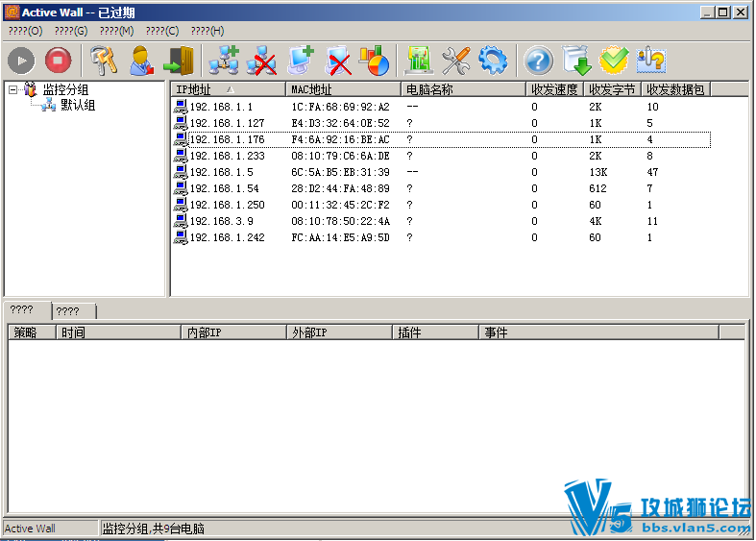756x541 pixels.
Task: Maximize the Active Wall window
Action: tap(723, 12)
